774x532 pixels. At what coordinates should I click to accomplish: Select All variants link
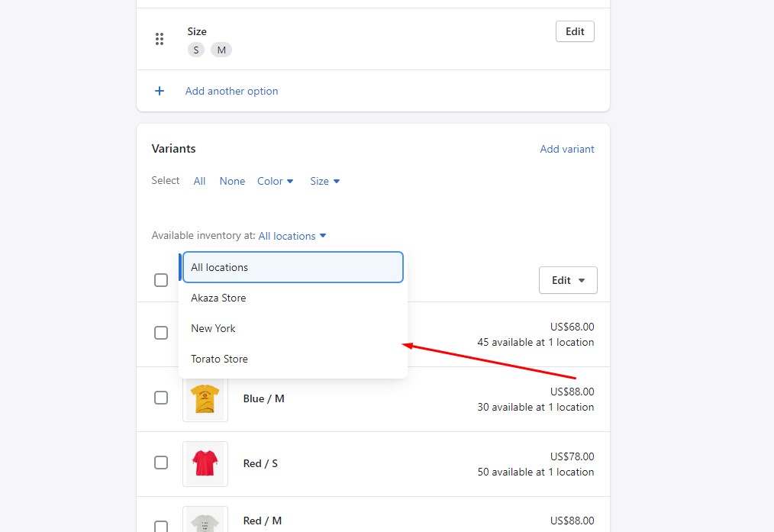199,181
